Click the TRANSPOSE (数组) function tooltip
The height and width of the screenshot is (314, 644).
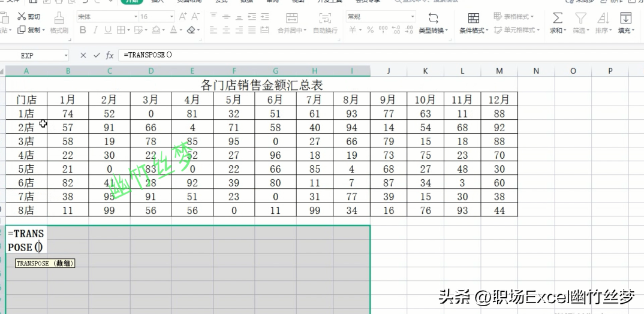click(x=45, y=264)
